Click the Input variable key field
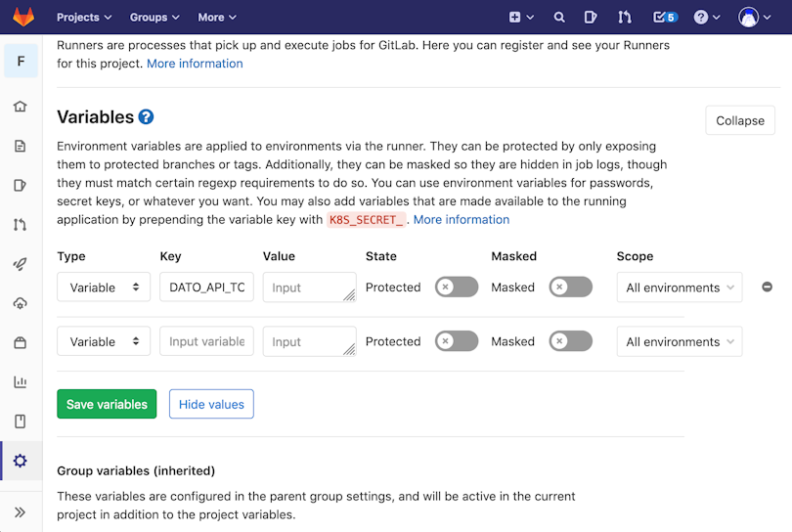The image size is (792, 532). coord(206,341)
